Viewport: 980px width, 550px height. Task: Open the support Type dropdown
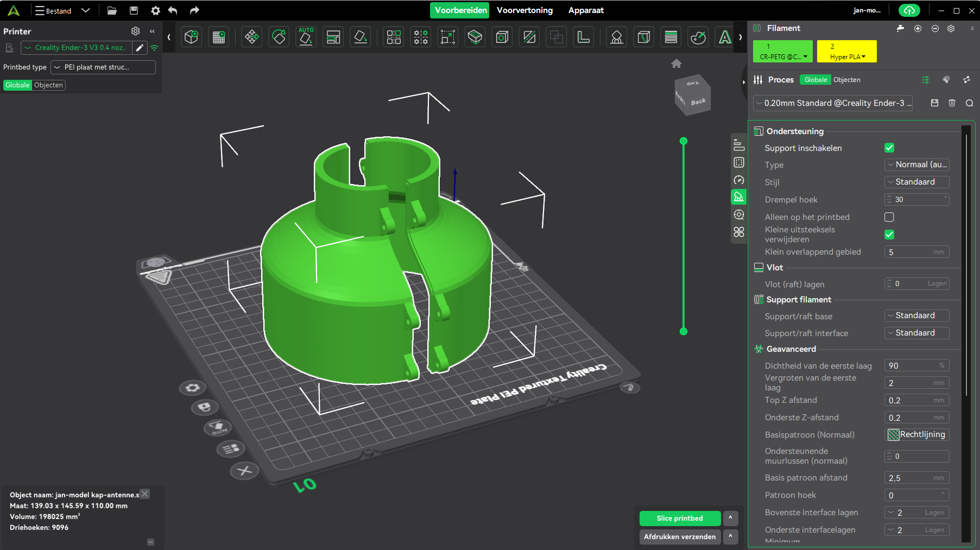(916, 165)
